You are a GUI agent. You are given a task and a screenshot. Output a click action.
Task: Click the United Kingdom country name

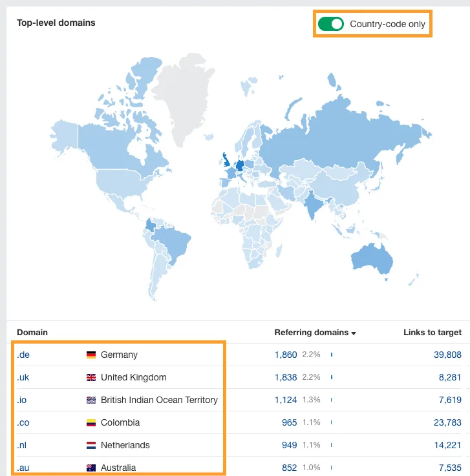[x=134, y=377]
